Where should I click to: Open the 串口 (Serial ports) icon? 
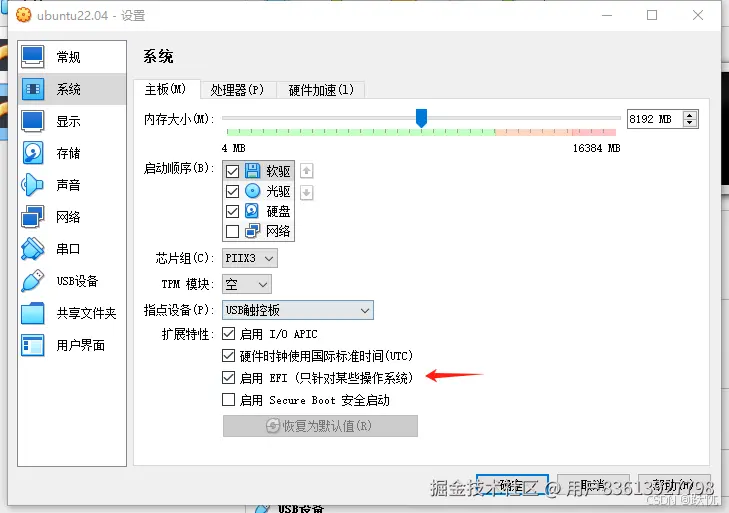click(x=33, y=249)
